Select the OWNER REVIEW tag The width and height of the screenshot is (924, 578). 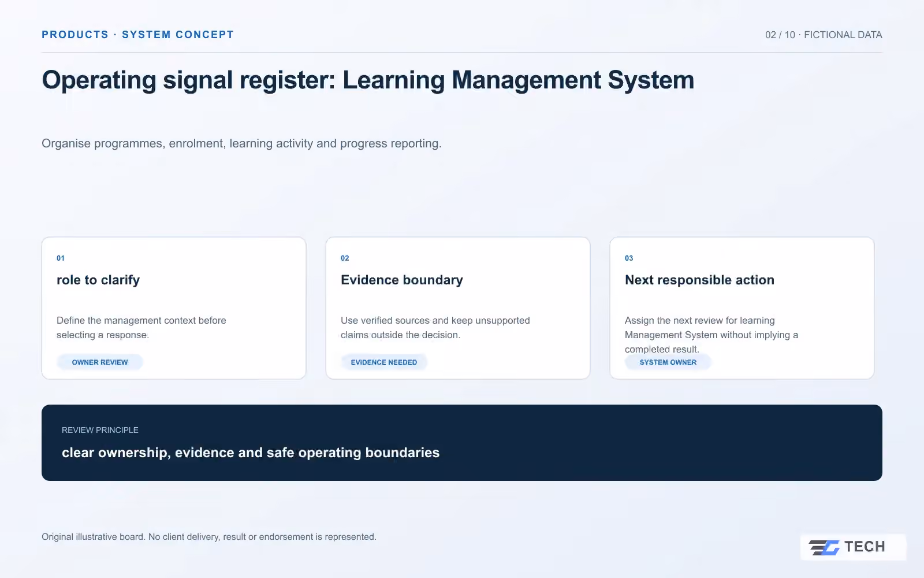pos(100,362)
